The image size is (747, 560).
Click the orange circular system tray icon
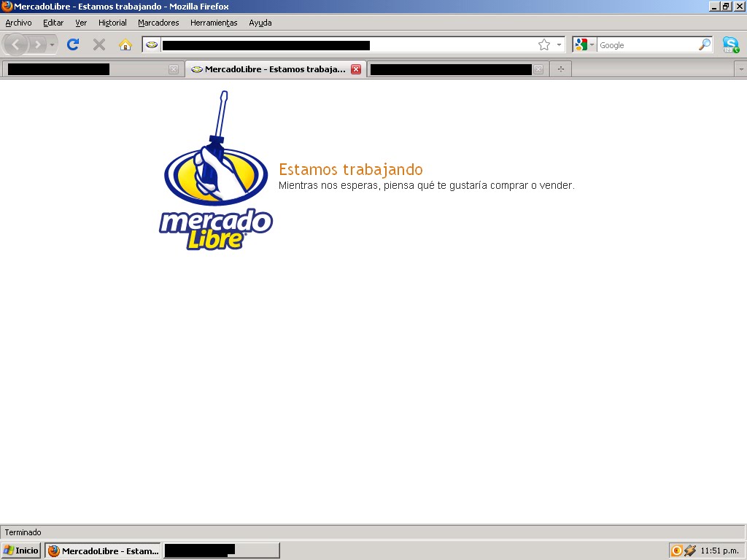coord(676,551)
